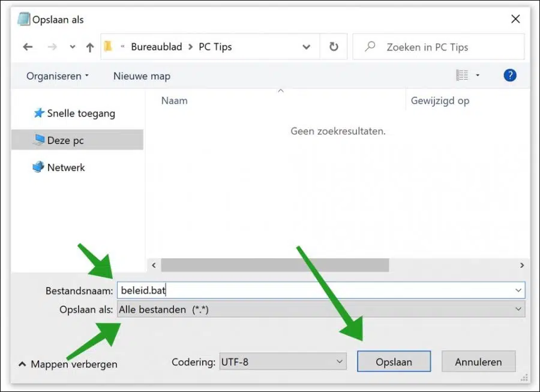Viewport: 540px width, 392px height.
Task: Click the forward arrow navigation icon
Action: (x=52, y=47)
